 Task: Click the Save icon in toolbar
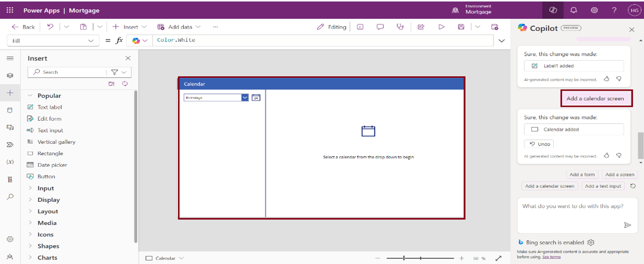461,27
